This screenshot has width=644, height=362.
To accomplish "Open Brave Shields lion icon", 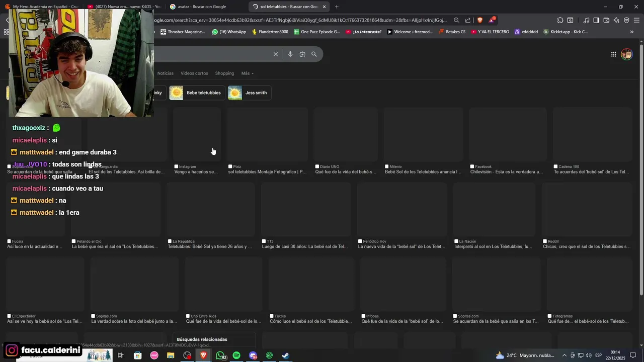I will click(x=479, y=20).
